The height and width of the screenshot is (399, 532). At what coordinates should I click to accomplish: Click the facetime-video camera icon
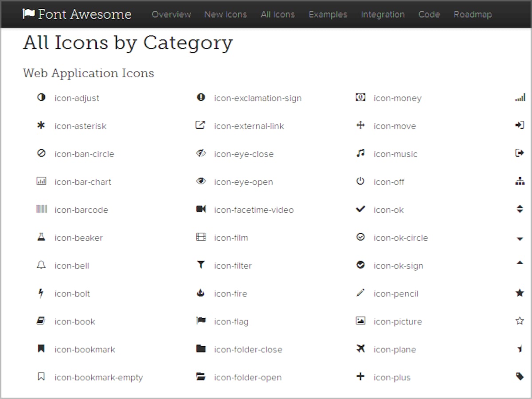(201, 209)
